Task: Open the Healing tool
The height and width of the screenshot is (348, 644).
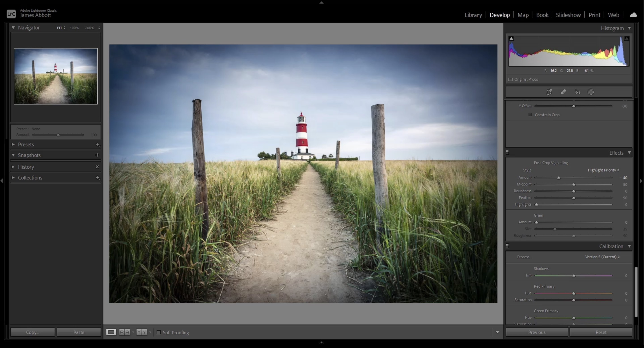Action: [563, 92]
